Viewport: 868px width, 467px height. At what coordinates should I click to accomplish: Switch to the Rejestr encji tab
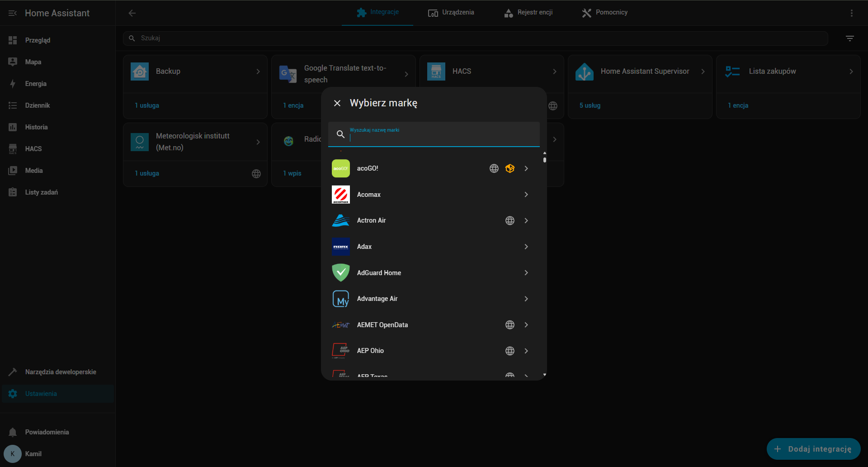[x=528, y=13]
